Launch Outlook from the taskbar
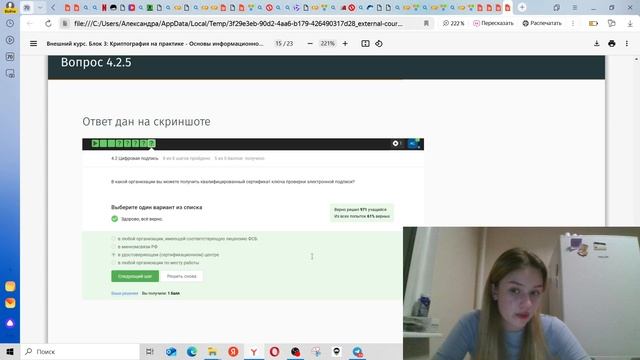 171,351
